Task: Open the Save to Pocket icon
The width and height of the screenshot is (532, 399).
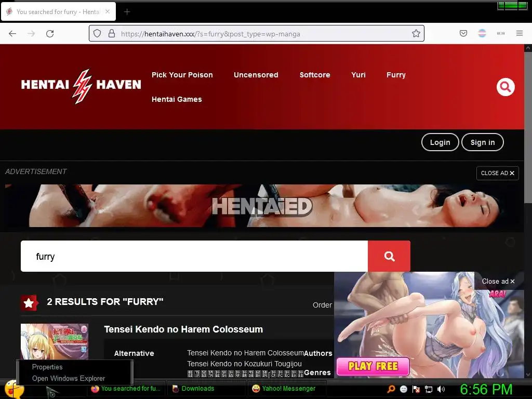Action: click(x=463, y=33)
